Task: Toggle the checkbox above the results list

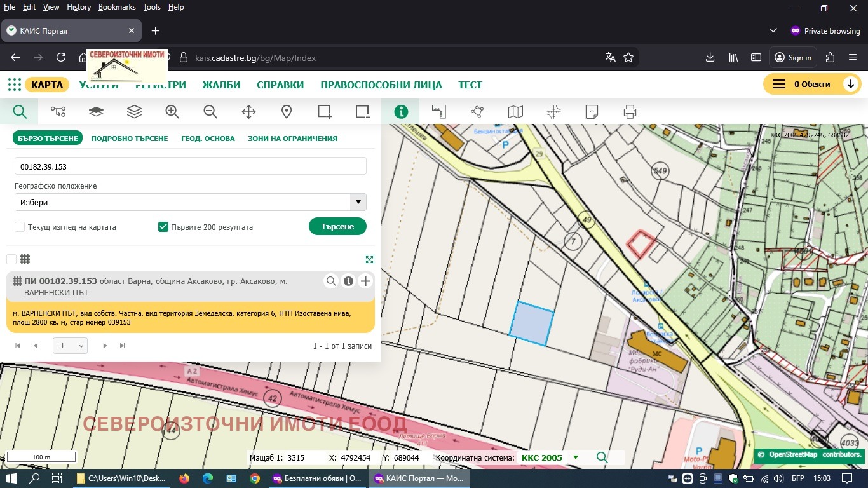Action: (x=11, y=259)
